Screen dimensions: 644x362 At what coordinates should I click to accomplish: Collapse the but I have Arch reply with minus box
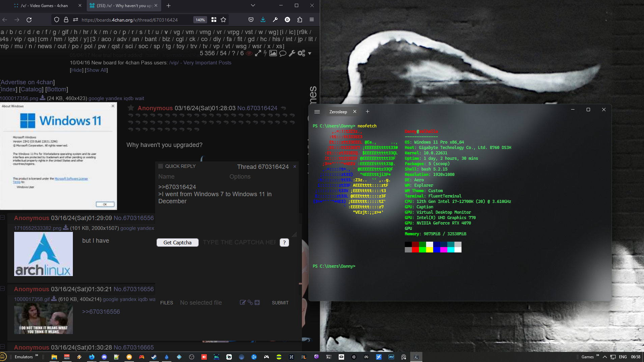click(x=2, y=217)
